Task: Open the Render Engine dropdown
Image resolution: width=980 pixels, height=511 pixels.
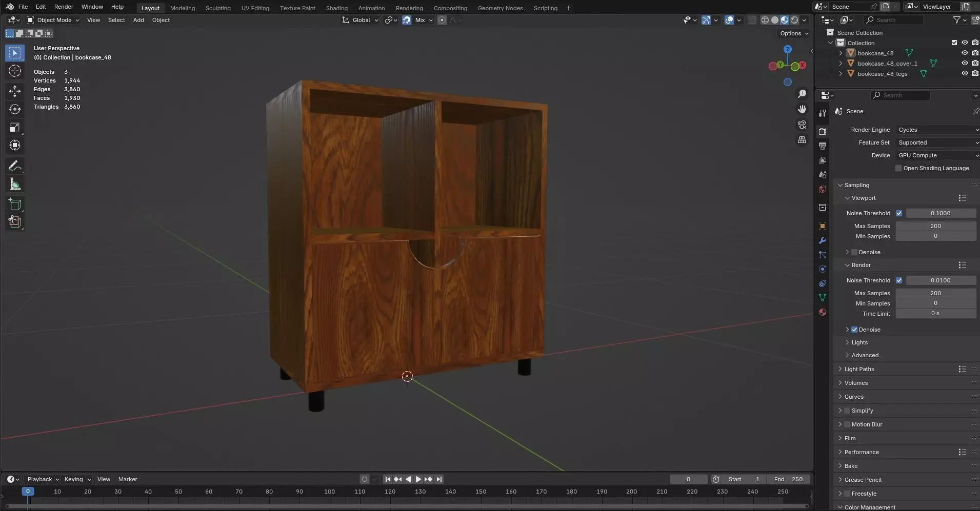Action: 937,130
